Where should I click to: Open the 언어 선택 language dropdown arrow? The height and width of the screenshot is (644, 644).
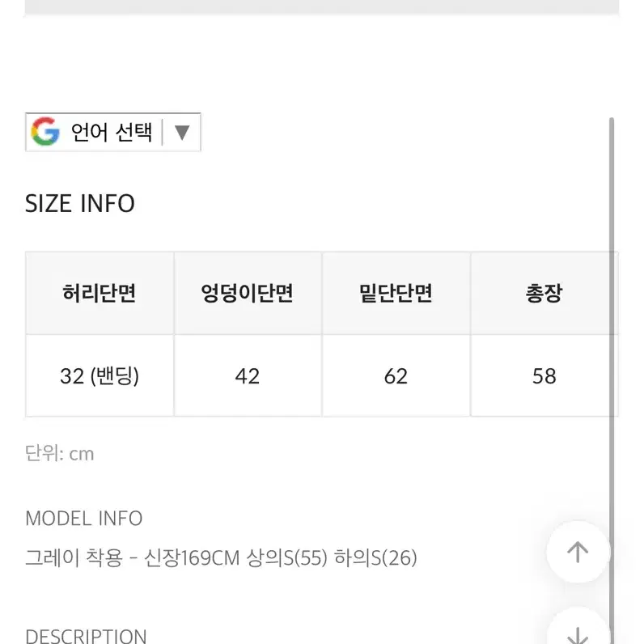point(182,132)
